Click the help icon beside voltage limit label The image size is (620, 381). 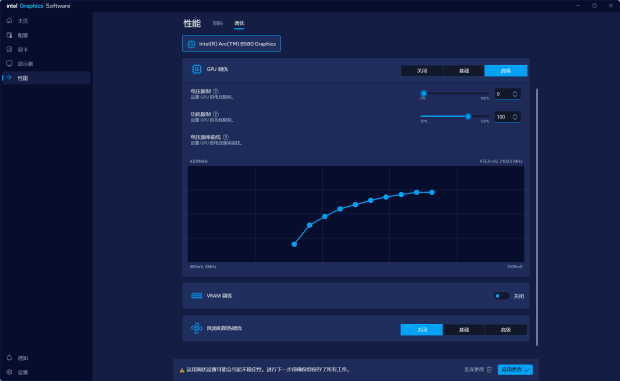[x=216, y=91]
